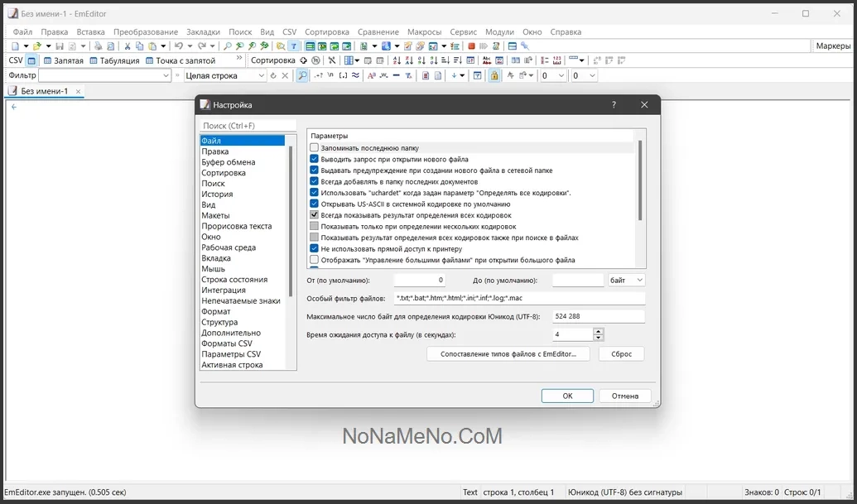
Task: Open the Фильтр text dropdown arrow
Action: click(x=164, y=75)
